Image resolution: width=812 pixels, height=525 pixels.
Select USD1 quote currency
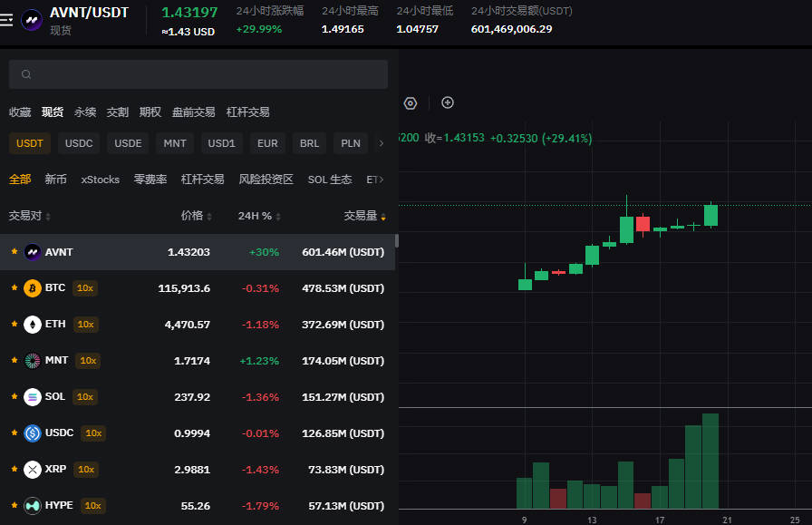222,143
